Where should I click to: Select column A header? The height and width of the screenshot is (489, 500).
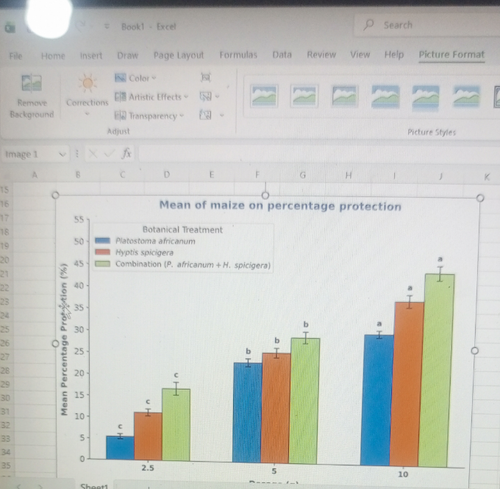coord(34,175)
